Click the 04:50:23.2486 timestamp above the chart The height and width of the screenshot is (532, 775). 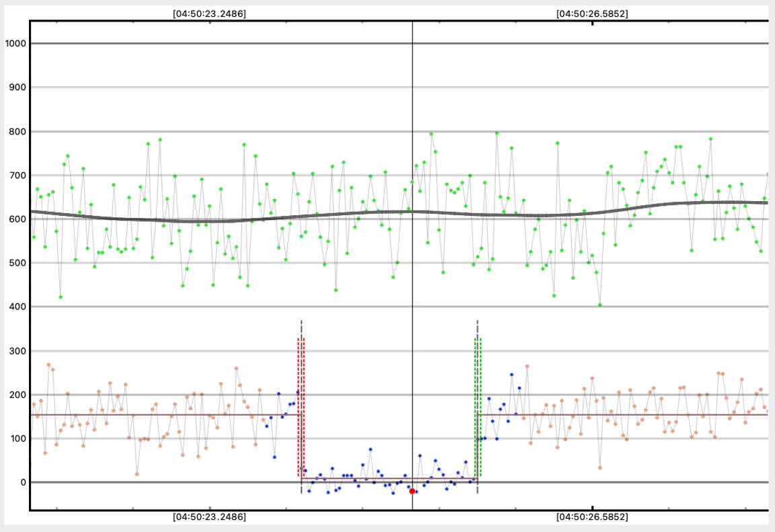(x=209, y=13)
